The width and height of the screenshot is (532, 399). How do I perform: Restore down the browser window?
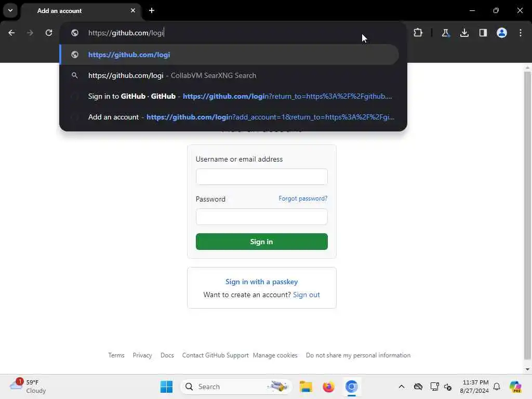(x=496, y=10)
